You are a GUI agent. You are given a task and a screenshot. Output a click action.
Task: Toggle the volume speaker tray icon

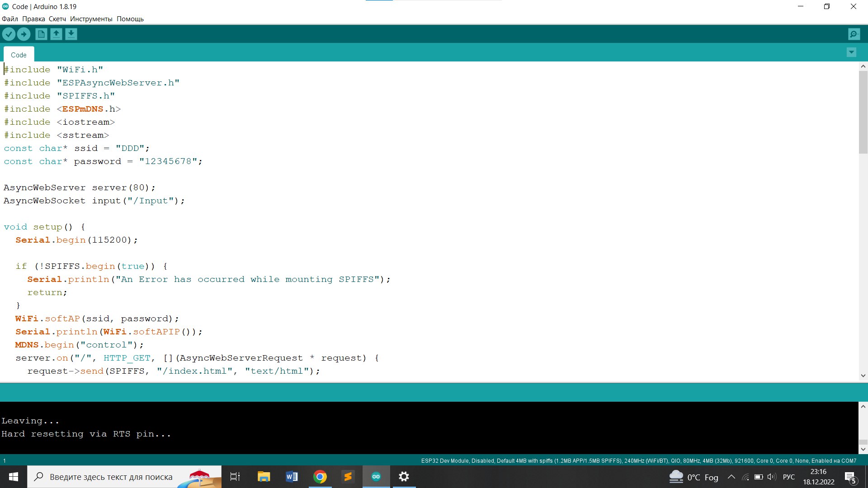point(771,477)
